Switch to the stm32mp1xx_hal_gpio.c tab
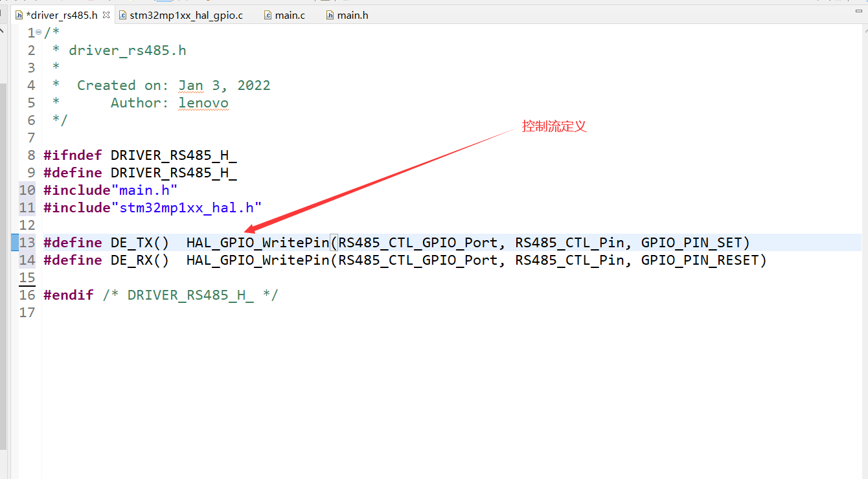Screen dimensions: 868x479 tap(181, 15)
